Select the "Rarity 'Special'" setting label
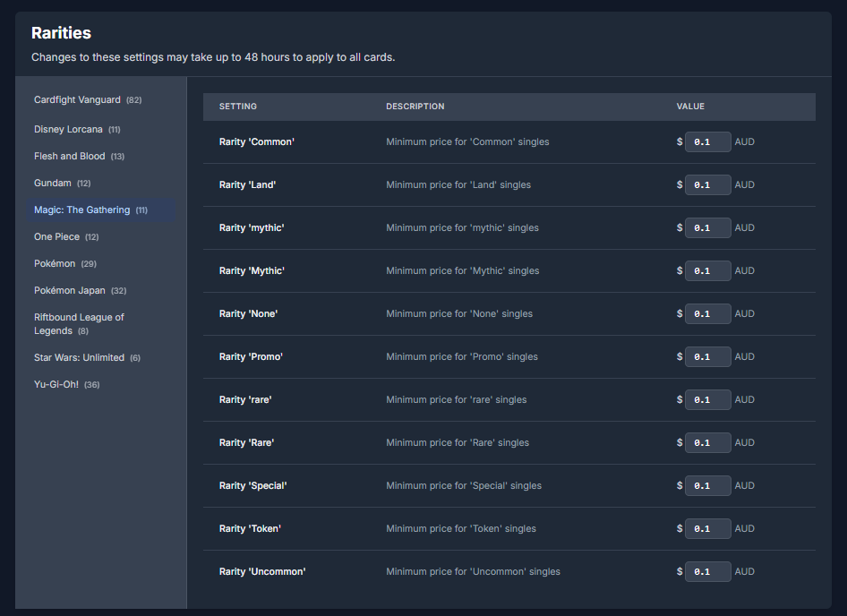 [252, 486]
